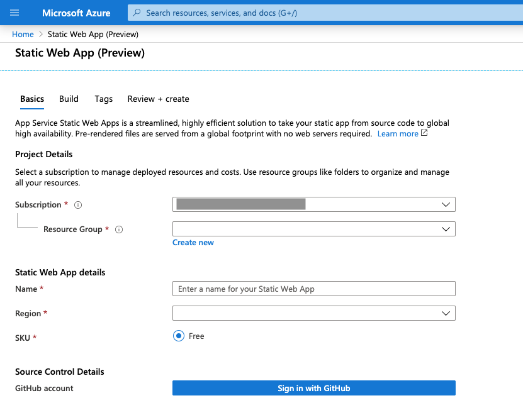Click the 'SKU' label
Viewport: 523px width, 420px height.
tap(23, 338)
